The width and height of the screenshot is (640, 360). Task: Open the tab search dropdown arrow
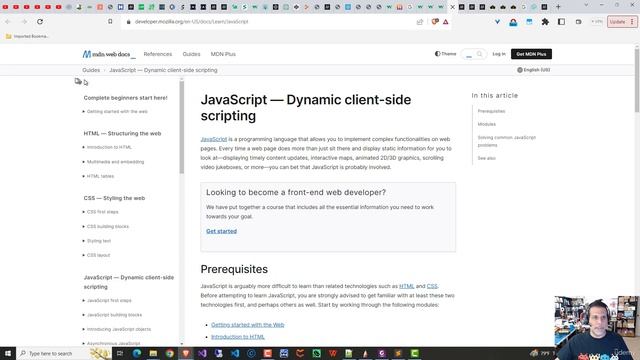point(586,5)
